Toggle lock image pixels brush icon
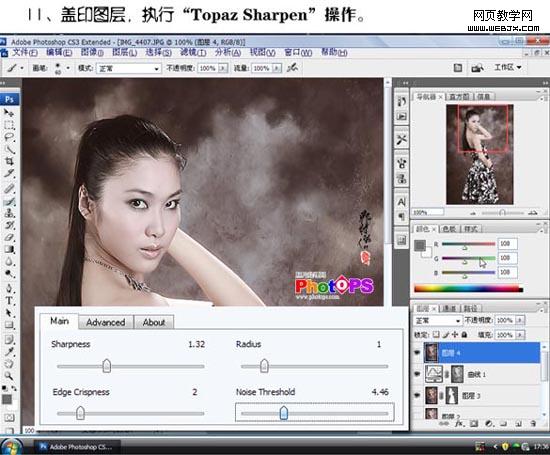Screen dimensions: 550x455 [x=446, y=335]
